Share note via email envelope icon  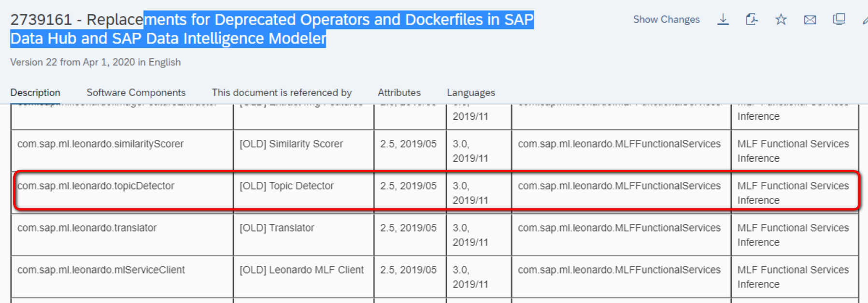(810, 20)
